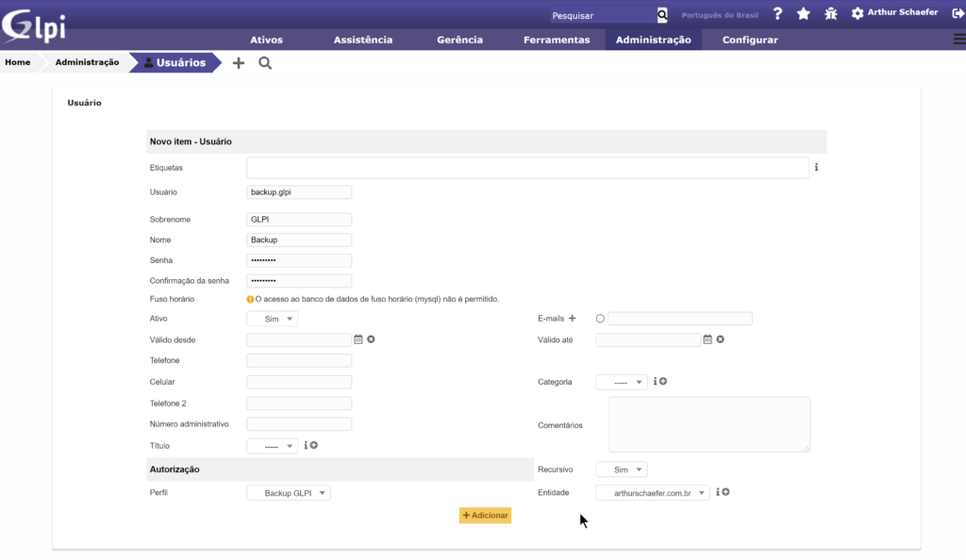Click the Arthur Schaefer user link
Viewport: 966px width, 560px height.
pyautogui.click(x=903, y=12)
